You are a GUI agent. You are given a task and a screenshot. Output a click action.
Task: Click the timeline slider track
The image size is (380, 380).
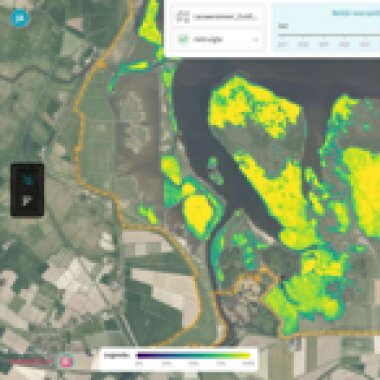329,35
